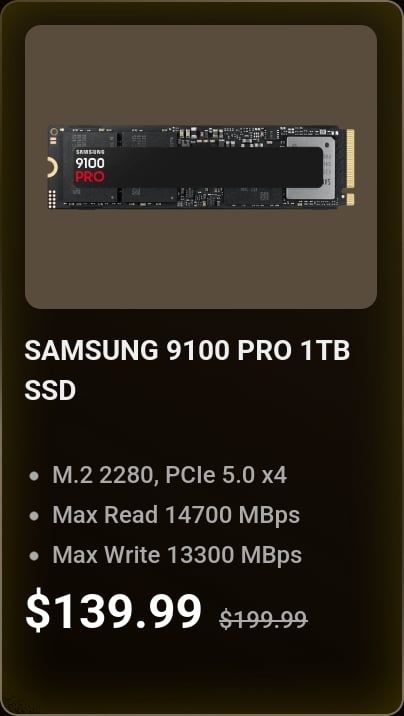
Task: Click the $139.99 sale price
Action: [x=113, y=611]
